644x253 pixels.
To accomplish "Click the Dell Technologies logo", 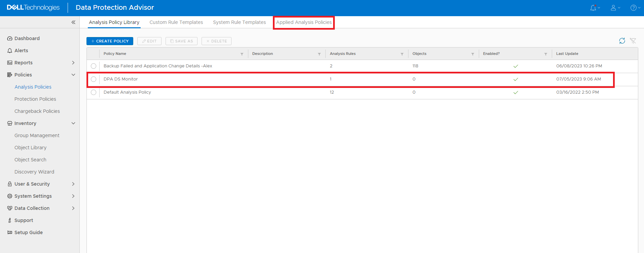I will [x=33, y=7].
